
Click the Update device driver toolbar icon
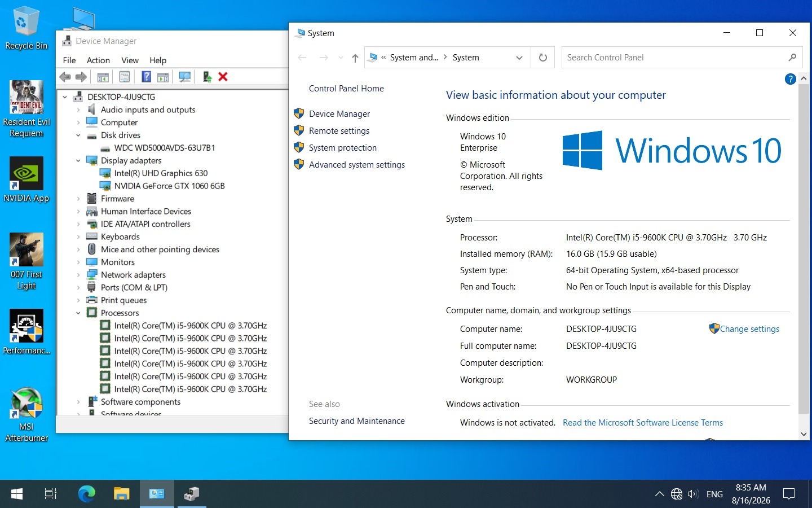pyautogui.click(x=207, y=77)
